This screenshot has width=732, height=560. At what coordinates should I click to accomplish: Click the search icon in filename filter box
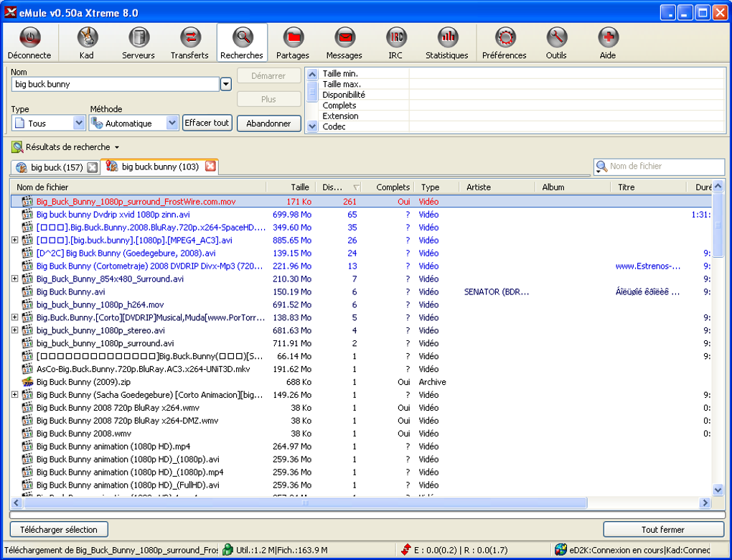(x=602, y=167)
